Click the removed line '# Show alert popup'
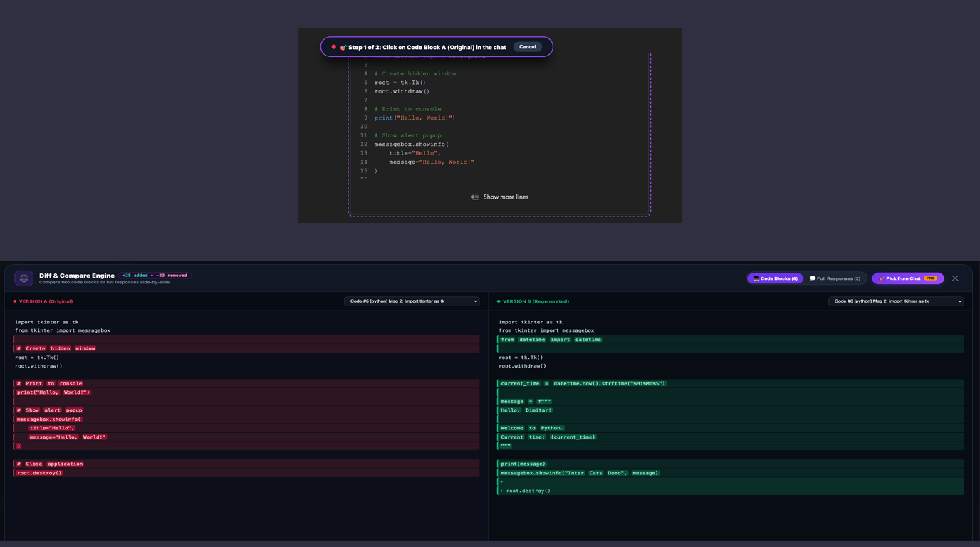The image size is (980, 547). tap(246, 410)
